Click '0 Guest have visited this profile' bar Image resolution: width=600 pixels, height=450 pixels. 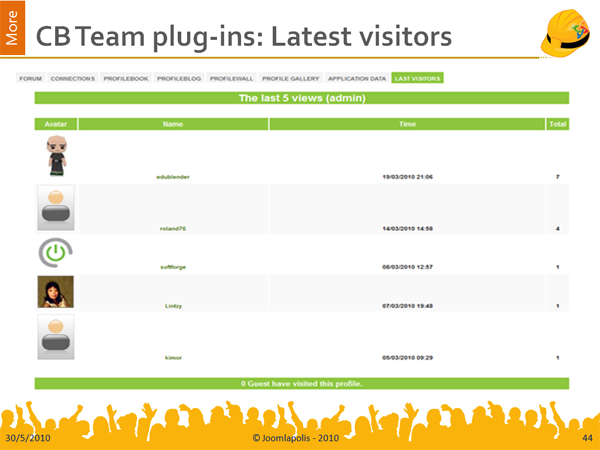[x=302, y=383]
